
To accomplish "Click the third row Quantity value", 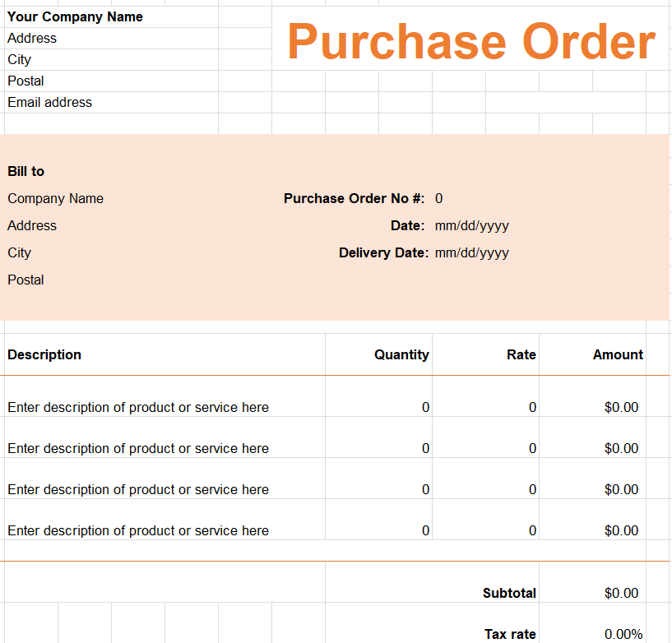I will point(425,489).
